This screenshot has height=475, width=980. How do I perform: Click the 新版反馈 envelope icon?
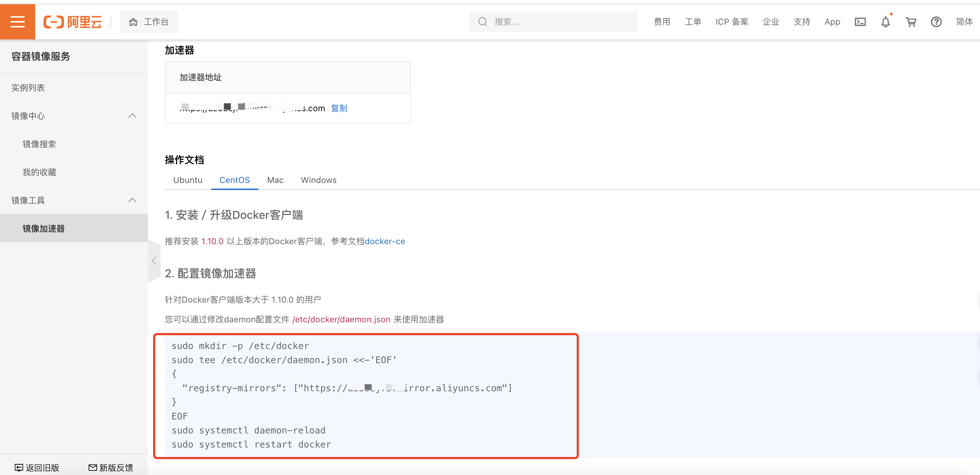pyautogui.click(x=93, y=467)
